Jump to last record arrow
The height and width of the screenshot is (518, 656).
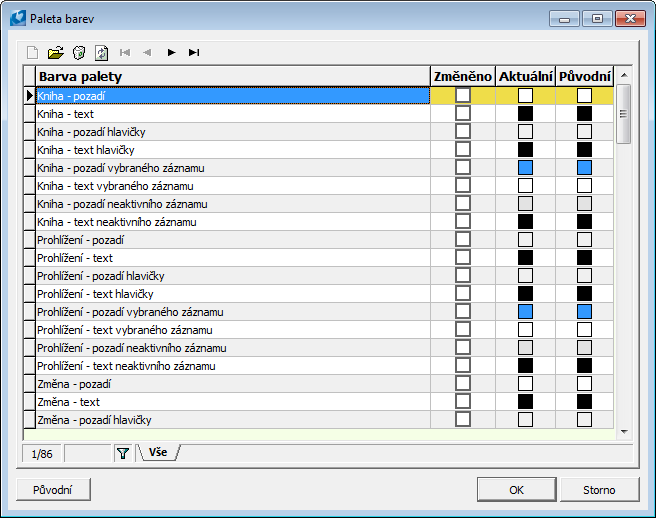194,52
